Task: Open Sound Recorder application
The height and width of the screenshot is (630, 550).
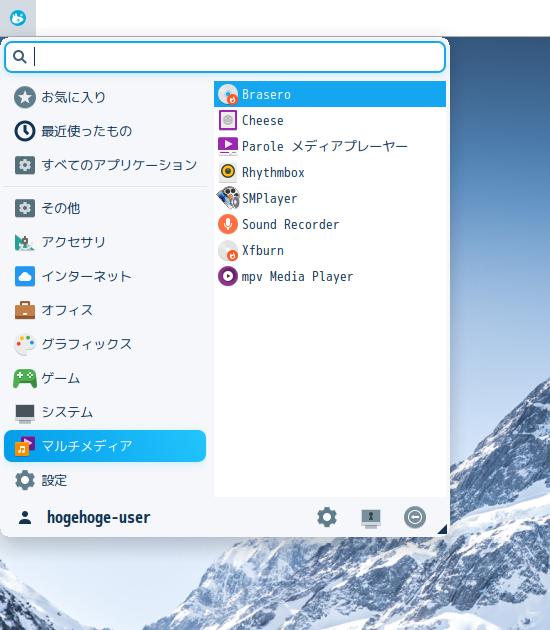Action: (x=330, y=224)
